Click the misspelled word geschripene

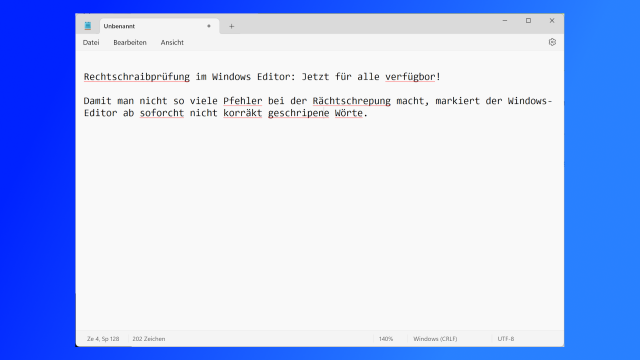298,113
